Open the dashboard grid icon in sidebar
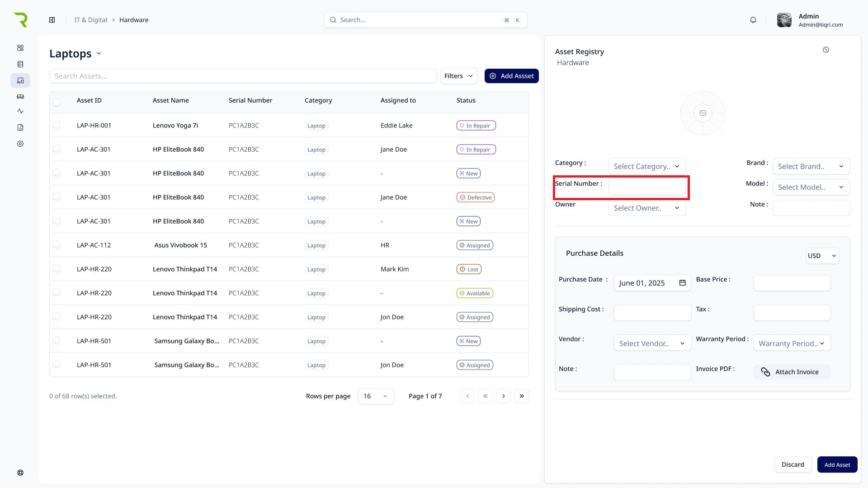 point(20,48)
